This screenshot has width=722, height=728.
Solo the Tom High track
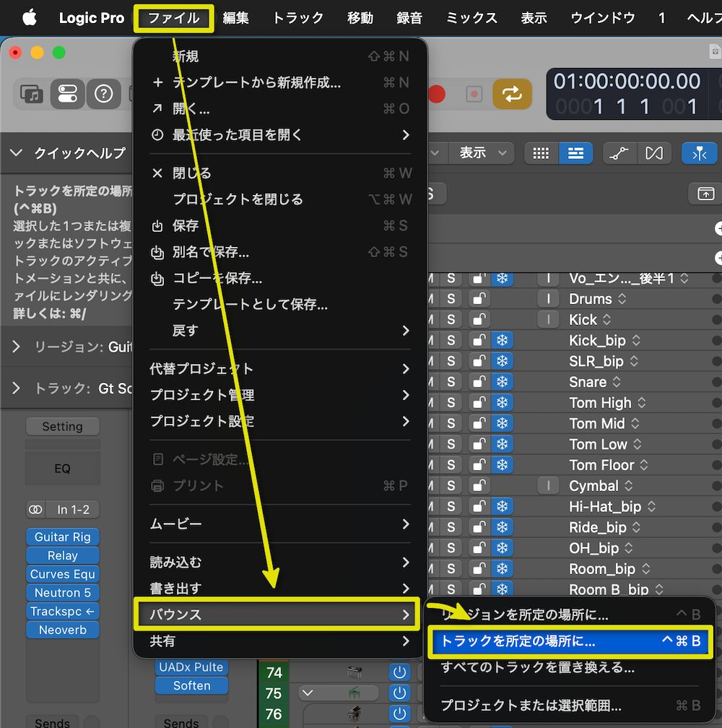(451, 403)
